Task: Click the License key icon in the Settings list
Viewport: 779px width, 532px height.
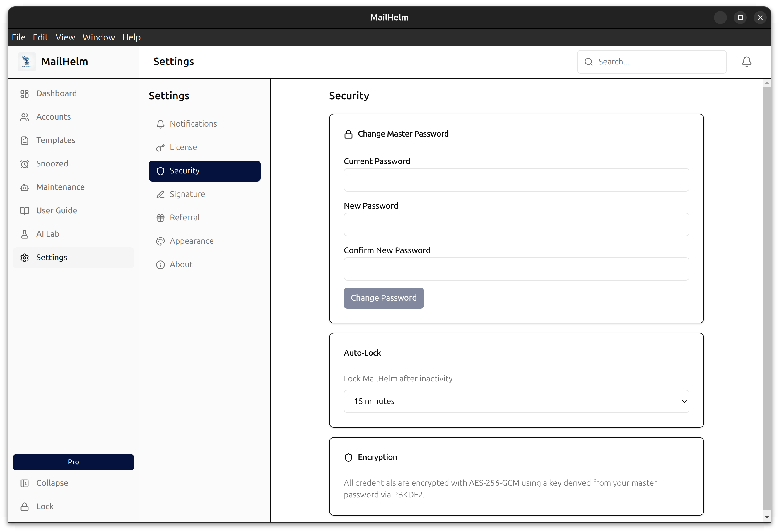Action: (160, 147)
